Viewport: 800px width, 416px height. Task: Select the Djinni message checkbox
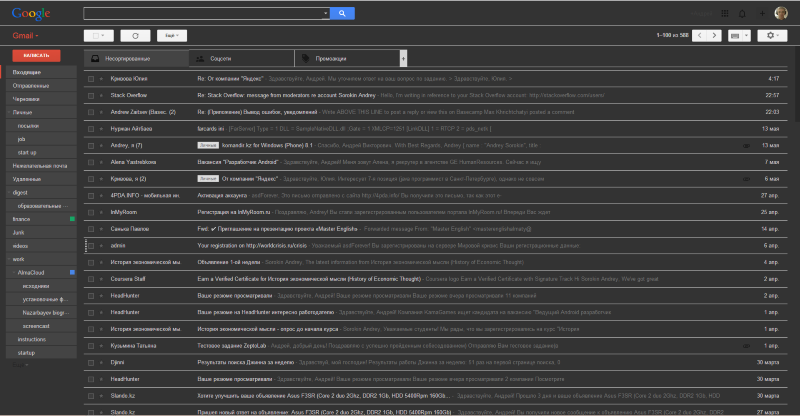click(91, 363)
